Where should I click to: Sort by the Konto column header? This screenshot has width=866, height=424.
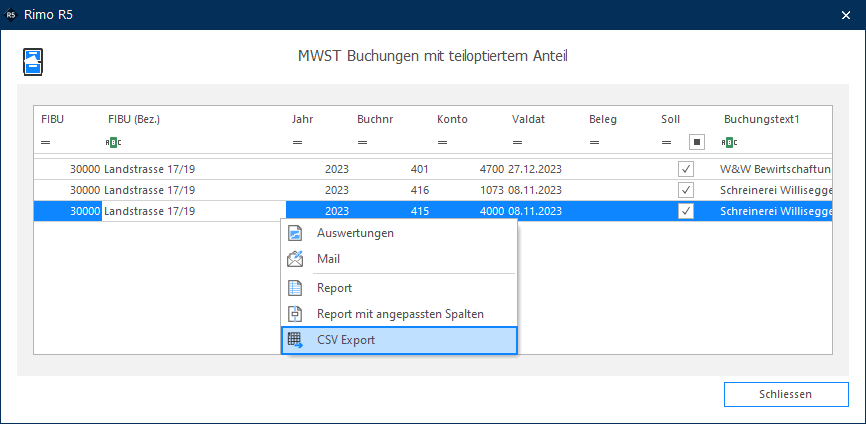click(x=452, y=119)
